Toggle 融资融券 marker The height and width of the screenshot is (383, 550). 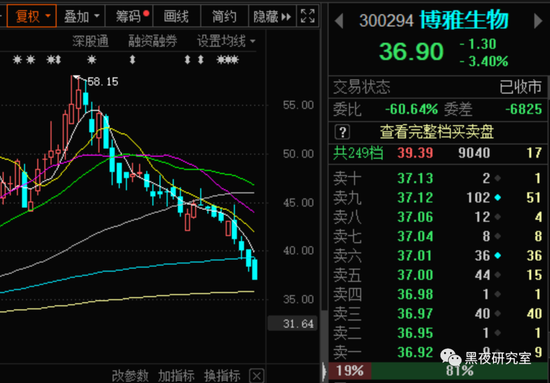[153, 42]
